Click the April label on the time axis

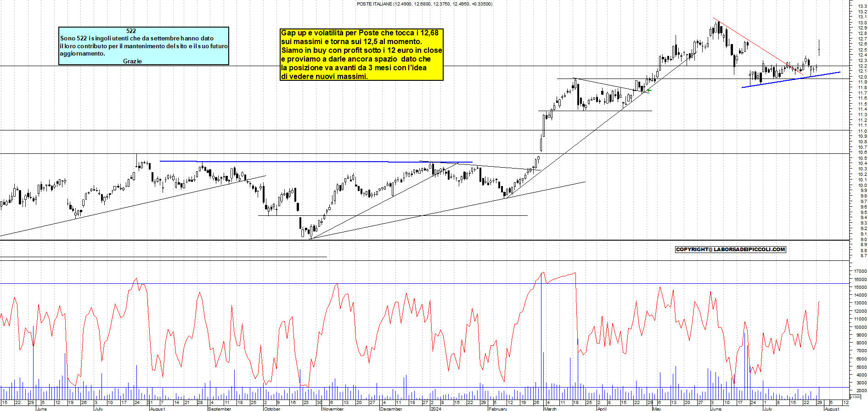click(x=602, y=409)
